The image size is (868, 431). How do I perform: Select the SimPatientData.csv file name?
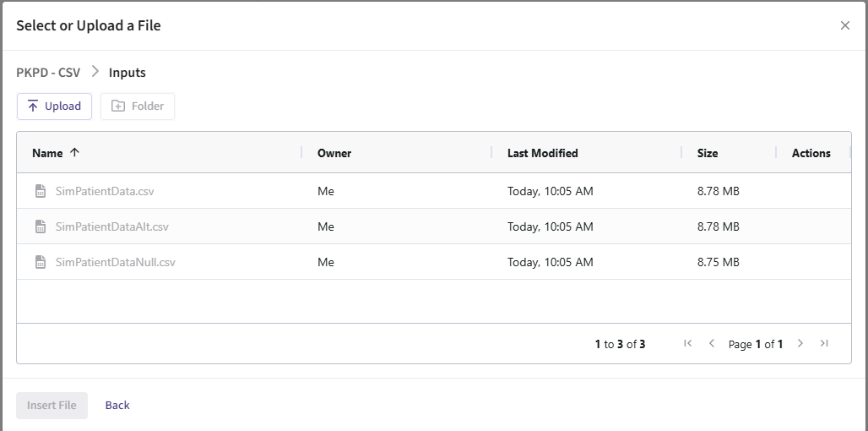coord(105,192)
